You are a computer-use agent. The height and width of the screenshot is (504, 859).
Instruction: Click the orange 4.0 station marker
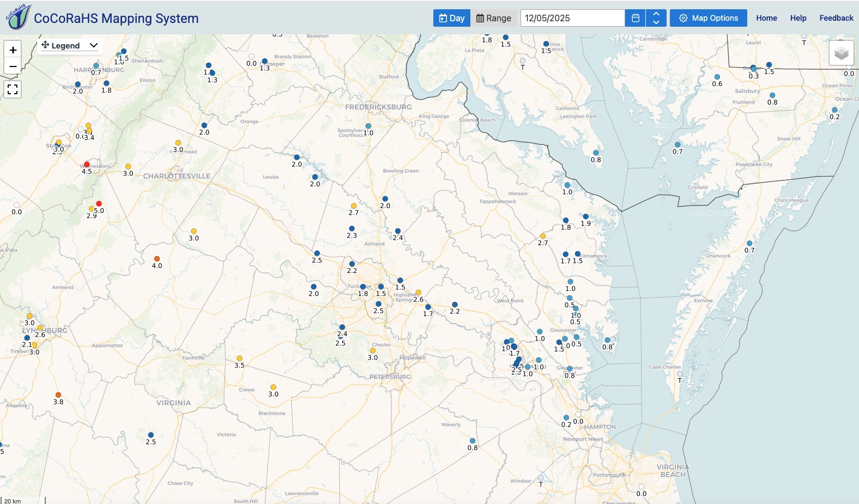[157, 259]
